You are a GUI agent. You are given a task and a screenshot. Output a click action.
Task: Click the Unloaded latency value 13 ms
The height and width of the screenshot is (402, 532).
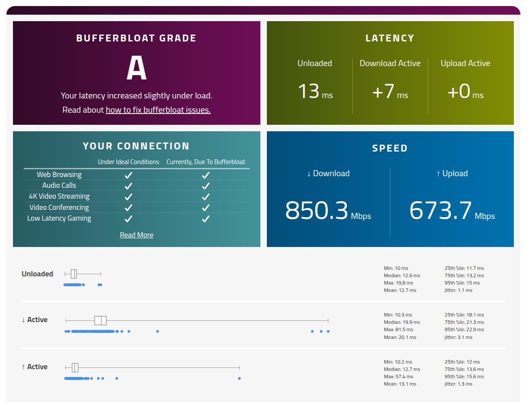[315, 92]
